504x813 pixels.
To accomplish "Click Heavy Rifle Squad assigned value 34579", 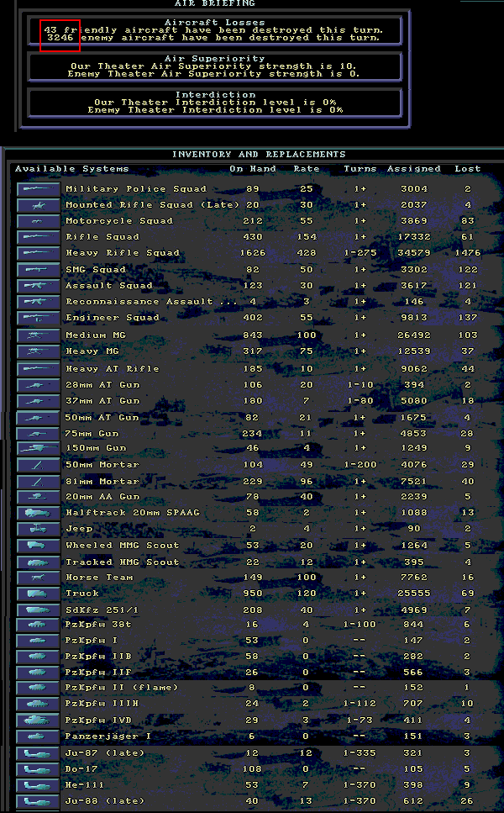I will (x=414, y=252).
